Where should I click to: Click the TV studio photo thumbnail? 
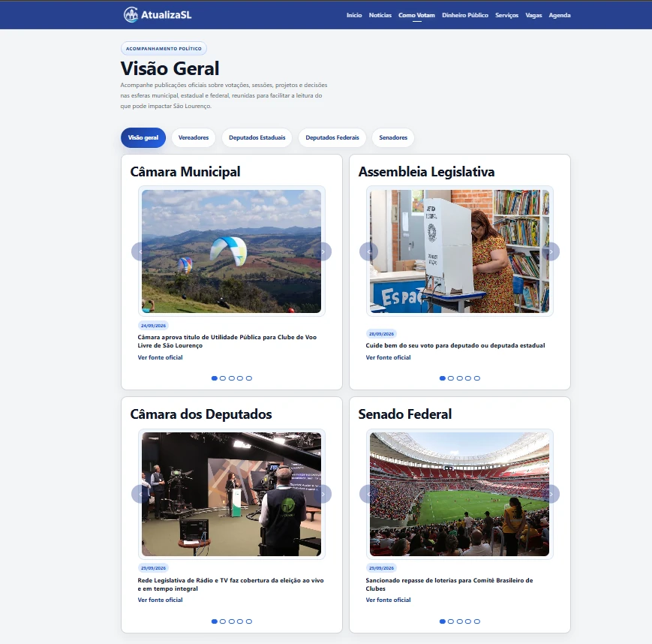[x=231, y=494]
